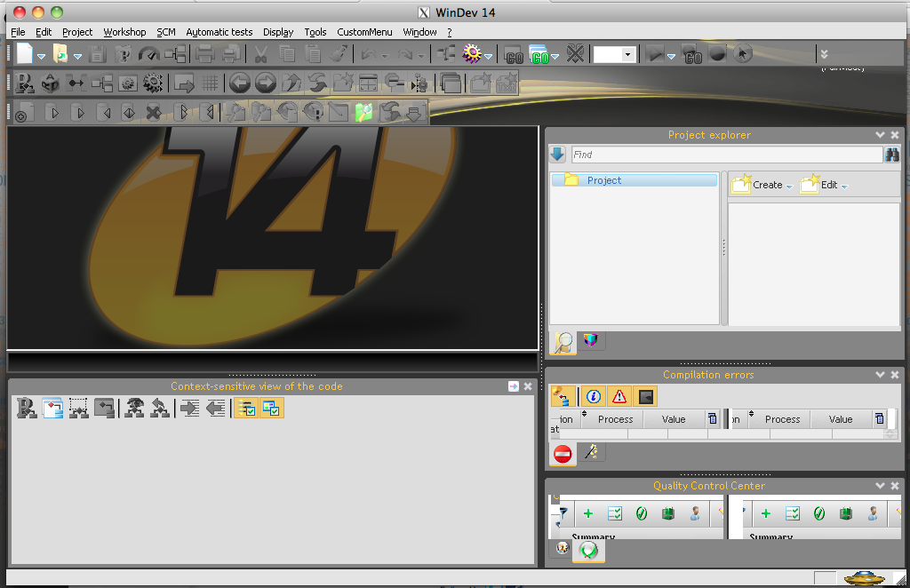Viewport: 910px width, 588px height.
Task: Click the format paintbrush icon
Action: pyautogui.click(x=339, y=54)
